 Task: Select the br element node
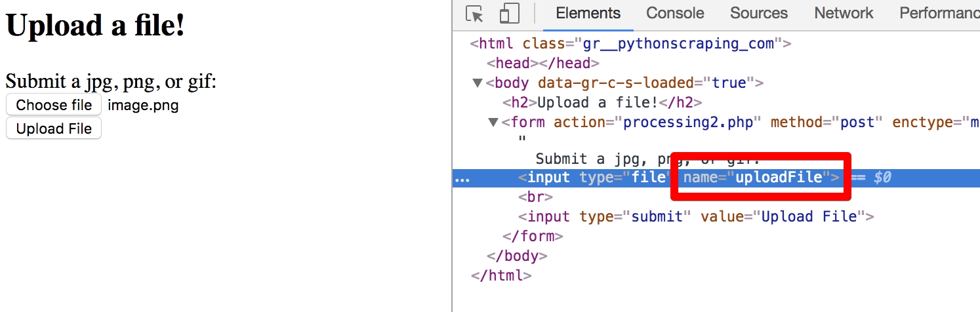point(535,197)
